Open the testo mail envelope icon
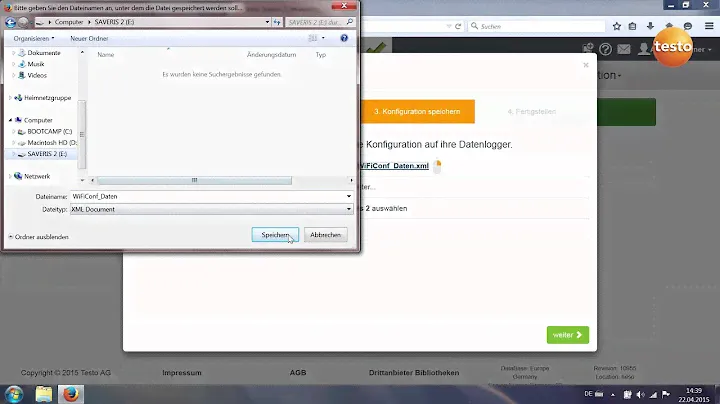Image resolution: width=720 pixels, height=404 pixels. [624, 48]
